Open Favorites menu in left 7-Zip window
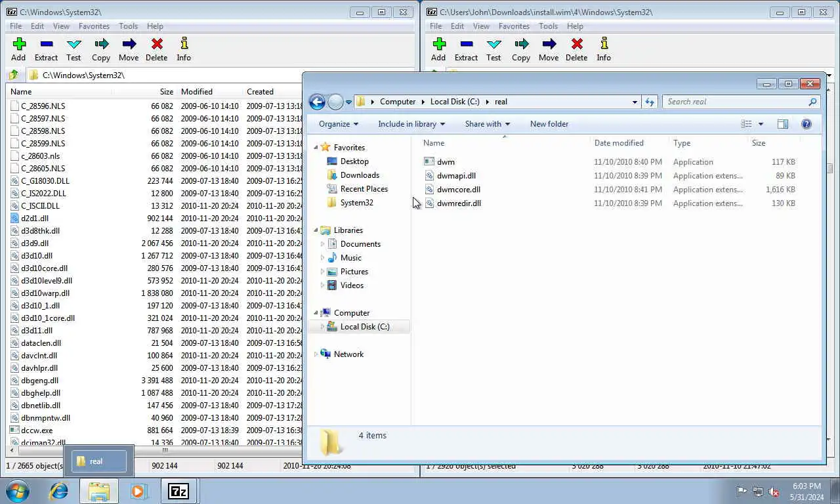The width and height of the screenshot is (840, 504). tap(94, 26)
